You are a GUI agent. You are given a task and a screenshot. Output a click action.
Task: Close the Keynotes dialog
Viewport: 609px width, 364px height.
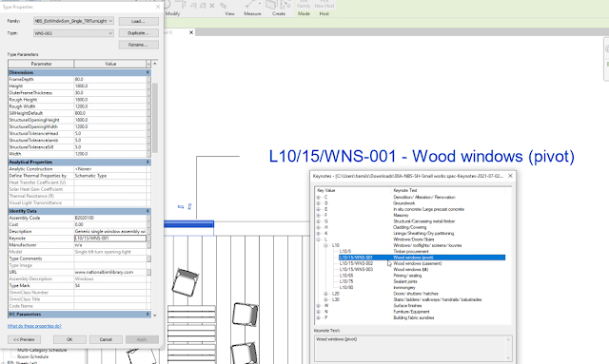[x=510, y=176]
